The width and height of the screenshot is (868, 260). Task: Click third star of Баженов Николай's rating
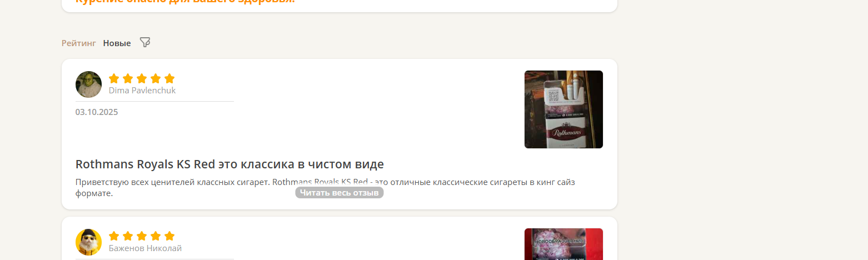tap(142, 236)
